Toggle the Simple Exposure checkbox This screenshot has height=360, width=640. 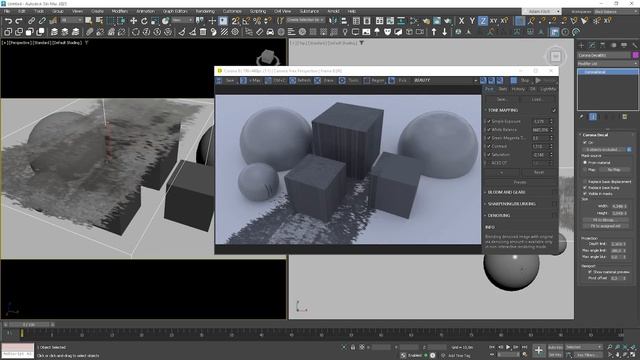[x=489, y=122]
